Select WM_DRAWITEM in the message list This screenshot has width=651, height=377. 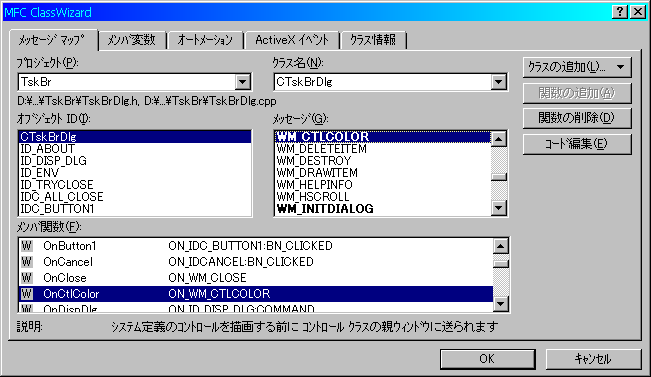click(383, 173)
